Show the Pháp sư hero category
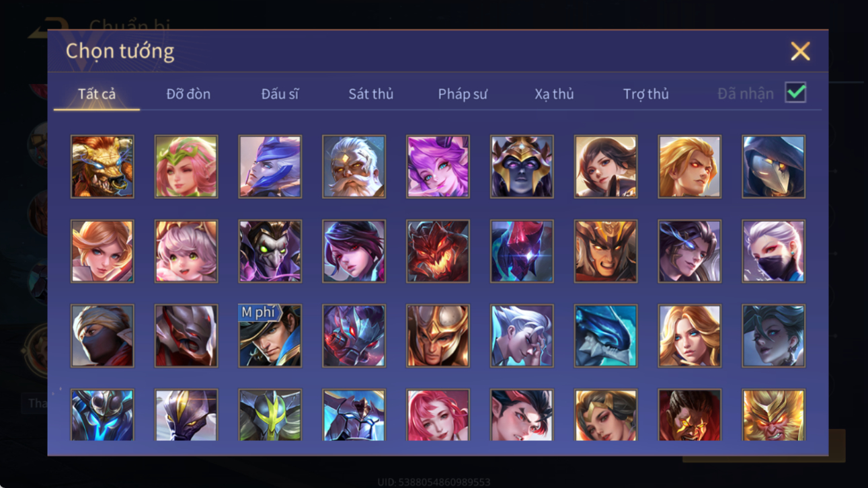This screenshot has height=488, width=868. [463, 94]
